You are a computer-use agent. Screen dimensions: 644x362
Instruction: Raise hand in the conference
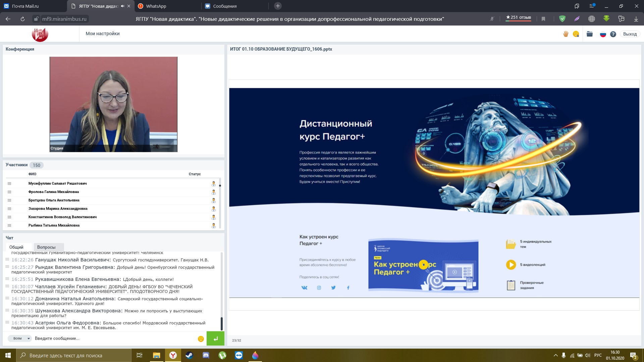(566, 34)
